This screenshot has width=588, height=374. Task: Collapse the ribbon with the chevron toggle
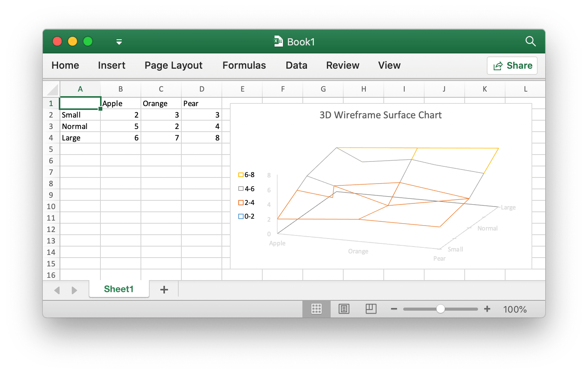119,42
